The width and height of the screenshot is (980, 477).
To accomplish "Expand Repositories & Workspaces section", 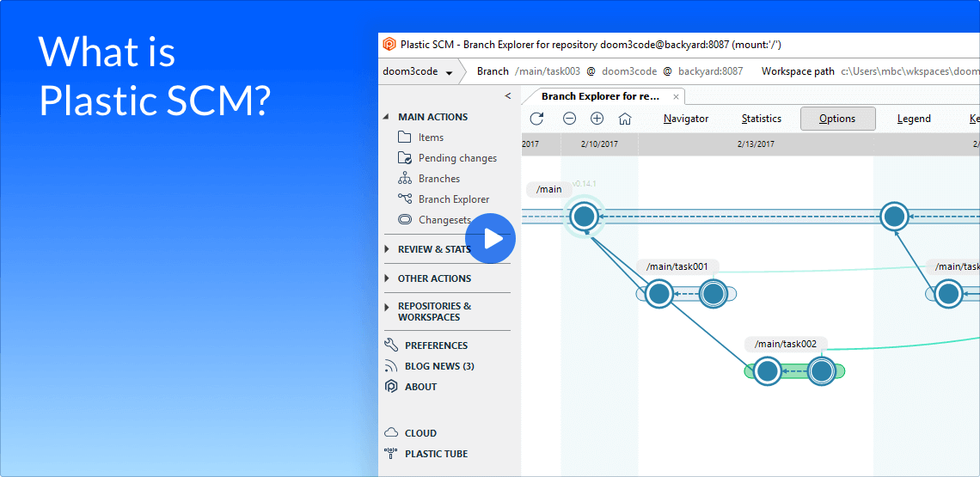I will pos(386,306).
